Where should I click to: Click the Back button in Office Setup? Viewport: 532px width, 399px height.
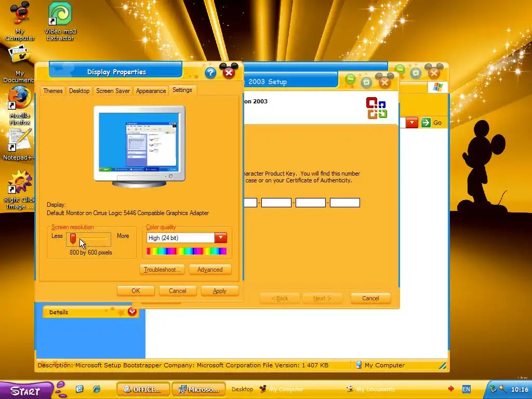coord(280,298)
